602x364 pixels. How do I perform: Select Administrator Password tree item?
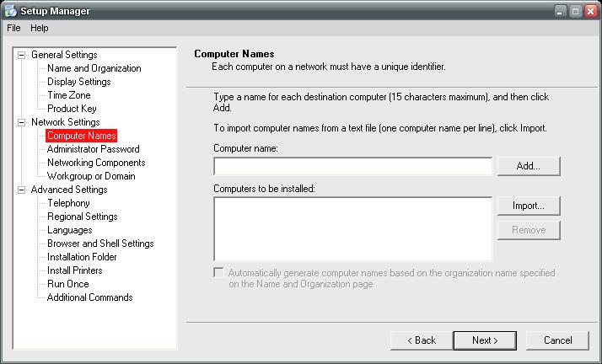click(x=94, y=149)
